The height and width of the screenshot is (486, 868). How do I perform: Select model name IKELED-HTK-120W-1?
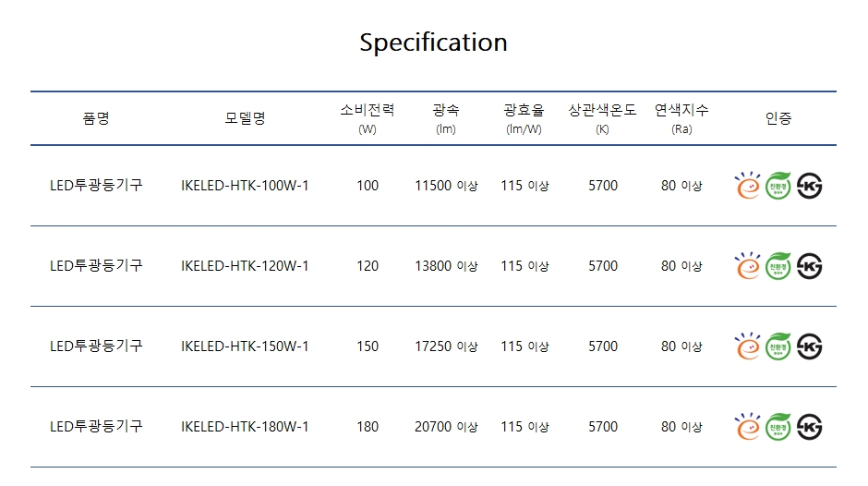[245, 266]
